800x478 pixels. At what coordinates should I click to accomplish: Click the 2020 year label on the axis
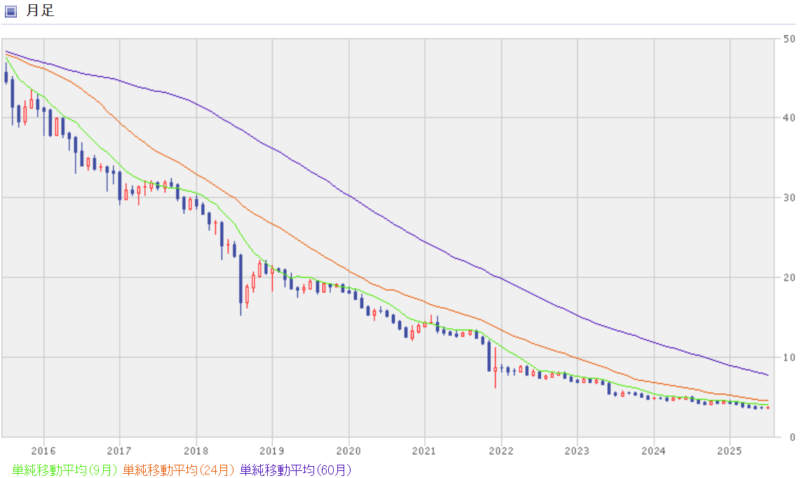(x=348, y=451)
